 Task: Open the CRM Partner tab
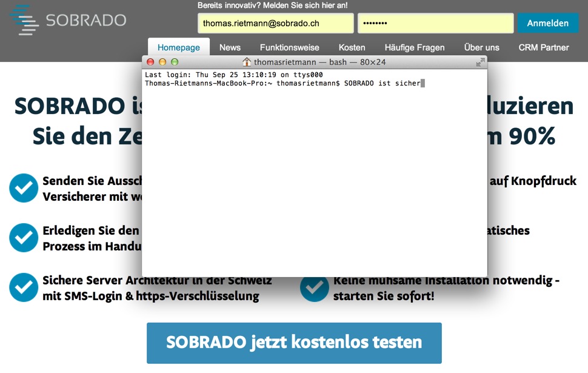point(544,48)
